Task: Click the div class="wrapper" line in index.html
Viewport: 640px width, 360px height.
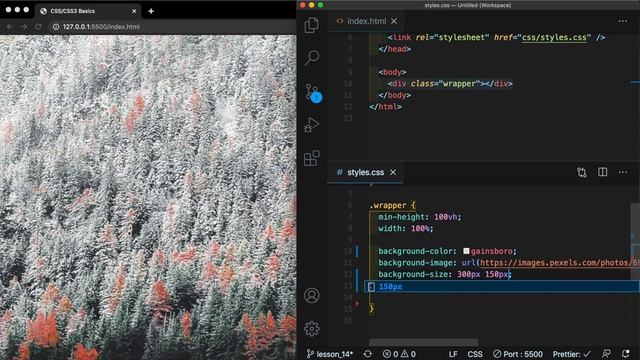Action: click(449, 84)
